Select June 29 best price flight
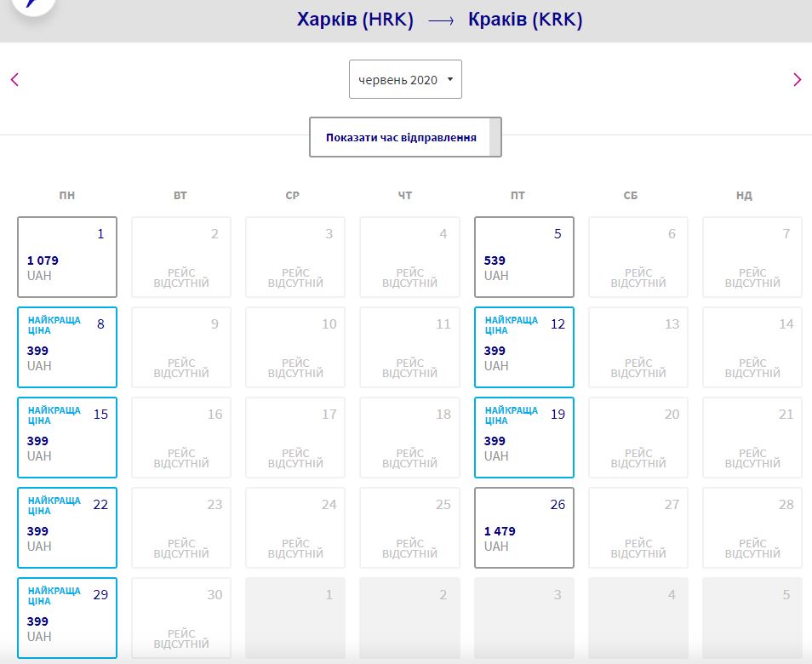Screen dimensions: 812x664 67,618
